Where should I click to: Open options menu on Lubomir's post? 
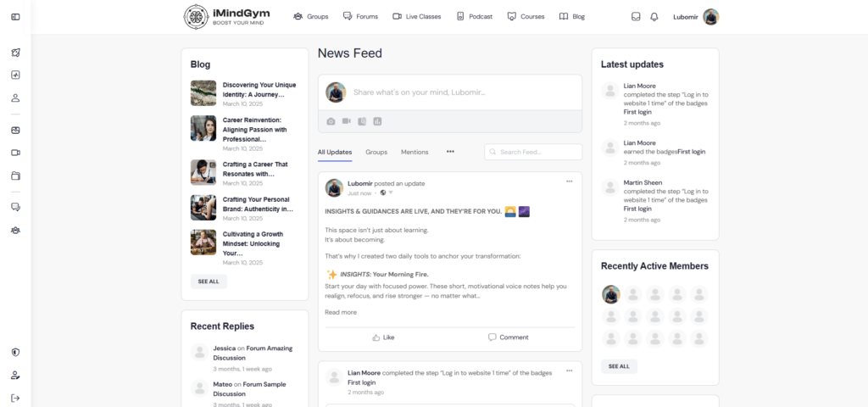point(569,181)
